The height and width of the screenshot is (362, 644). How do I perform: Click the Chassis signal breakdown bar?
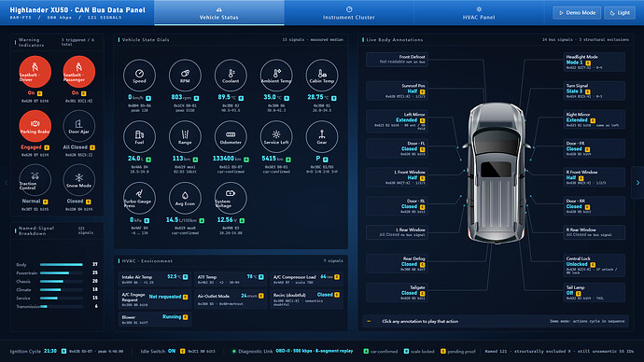[62, 281]
